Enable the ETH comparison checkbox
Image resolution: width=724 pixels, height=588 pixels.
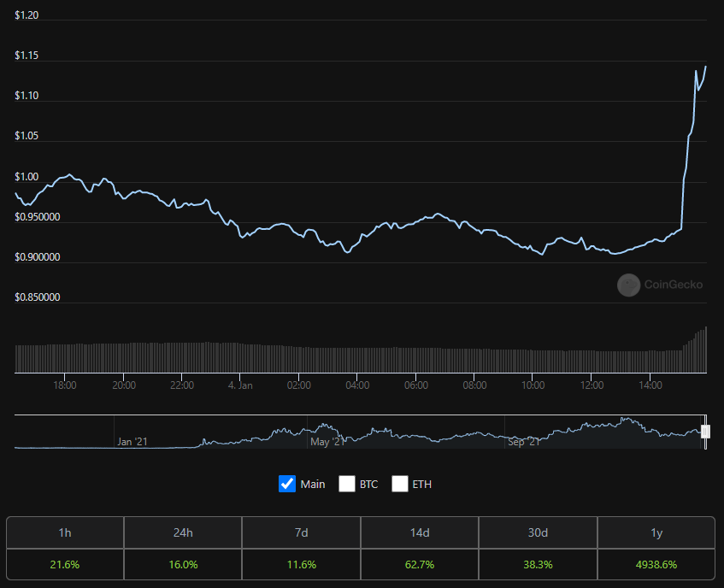tap(400, 484)
